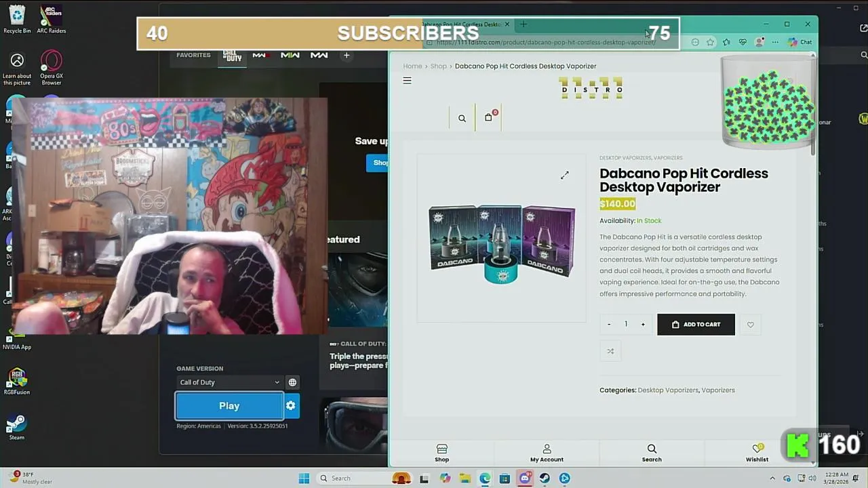Viewport: 868px width, 488px height.
Task: Click the Dabcano product boxes image
Action: (x=502, y=244)
